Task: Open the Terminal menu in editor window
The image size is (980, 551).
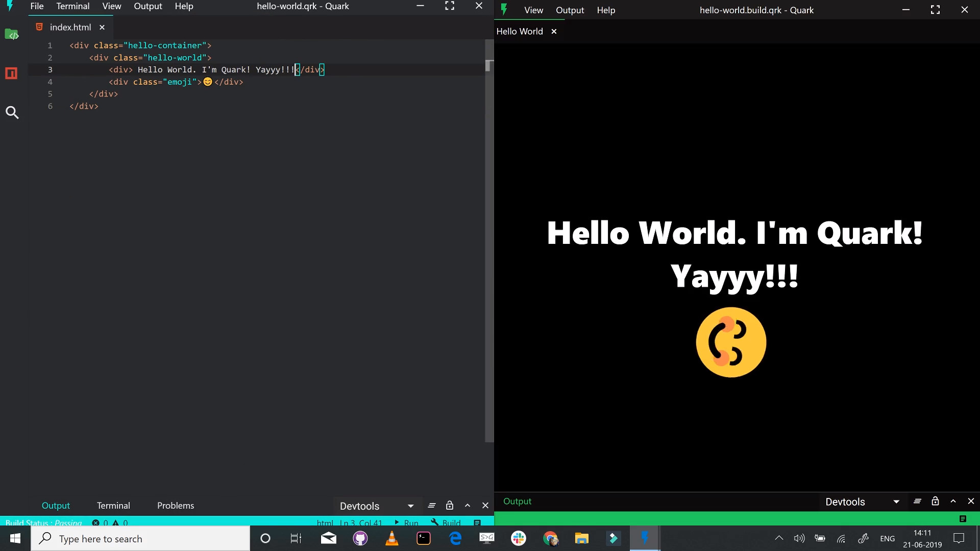Action: click(x=72, y=6)
